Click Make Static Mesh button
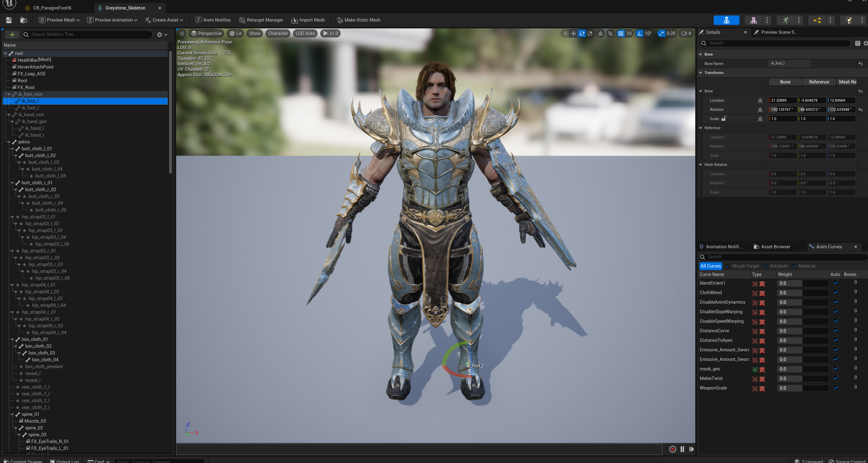This screenshot has height=463, width=868. tap(358, 20)
